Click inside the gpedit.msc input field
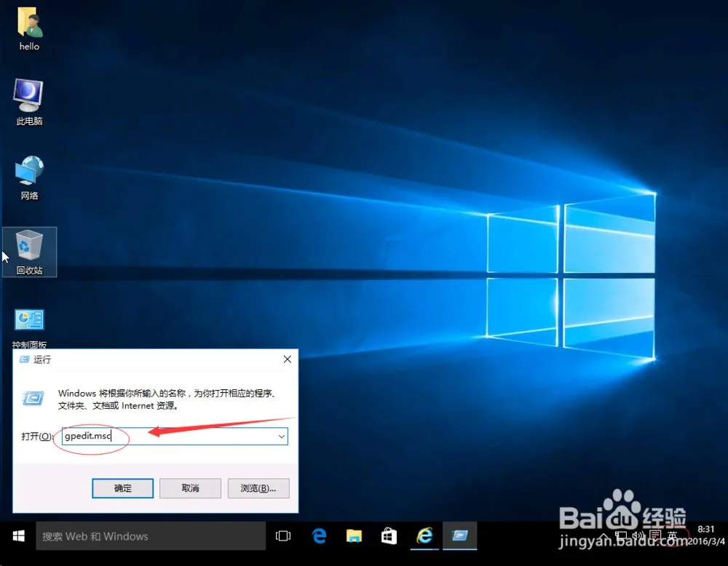The image size is (728, 566). pyautogui.click(x=146, y=436)
